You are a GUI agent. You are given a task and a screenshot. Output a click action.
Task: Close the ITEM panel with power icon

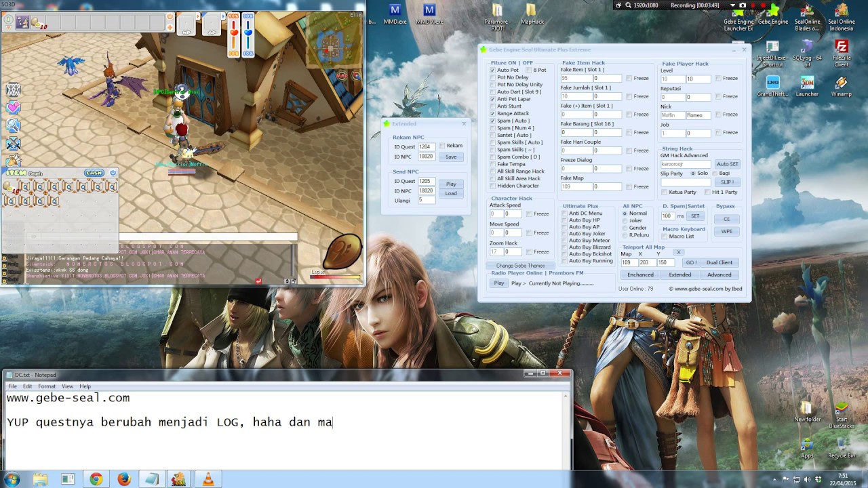coord(113,173)
